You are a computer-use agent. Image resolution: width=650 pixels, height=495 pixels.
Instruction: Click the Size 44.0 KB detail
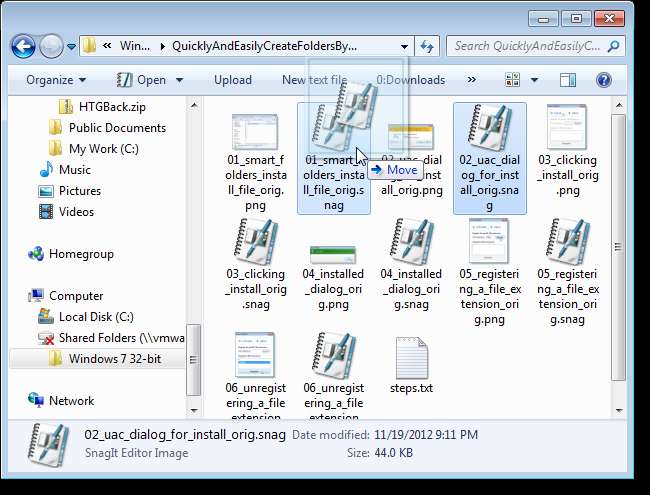pyautogui.click(x=380, y=452)
